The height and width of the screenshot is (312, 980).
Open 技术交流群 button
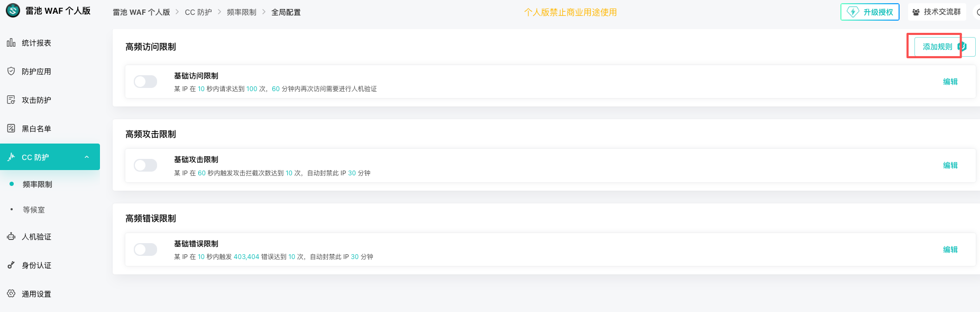click(x=937, y=12)
